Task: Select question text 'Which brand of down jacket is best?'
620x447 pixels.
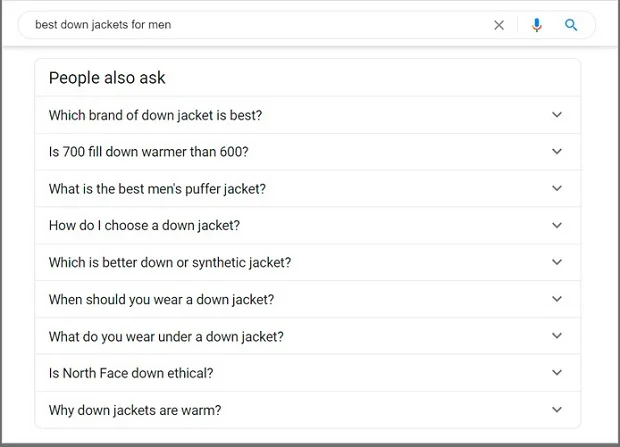Action: click(x=155, y=115)
